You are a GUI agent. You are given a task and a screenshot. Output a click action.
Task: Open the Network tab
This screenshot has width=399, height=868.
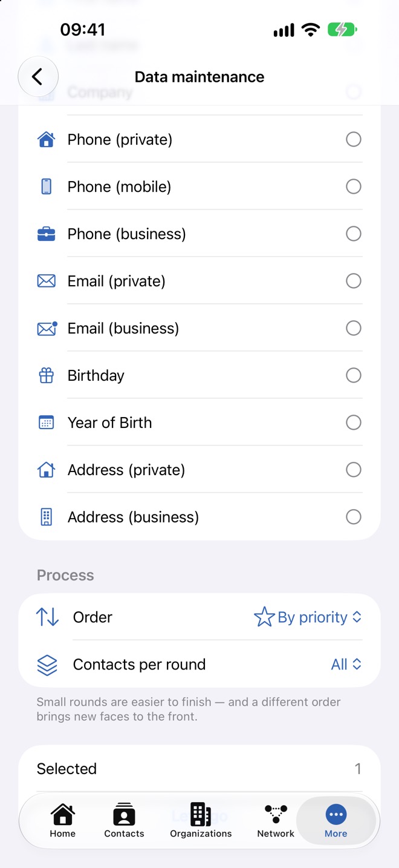coord(276,820)
